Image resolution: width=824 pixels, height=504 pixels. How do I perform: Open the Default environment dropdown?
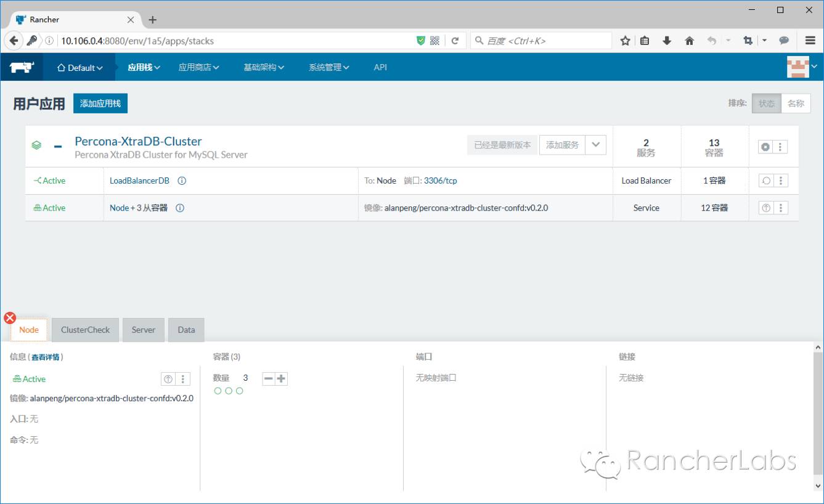[80, 68]
